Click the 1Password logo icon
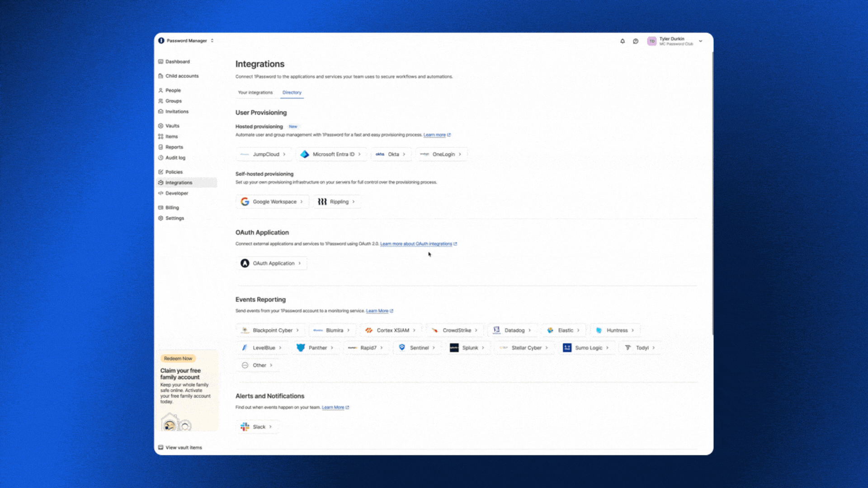868x488 pixels. [x=161, y=41]
